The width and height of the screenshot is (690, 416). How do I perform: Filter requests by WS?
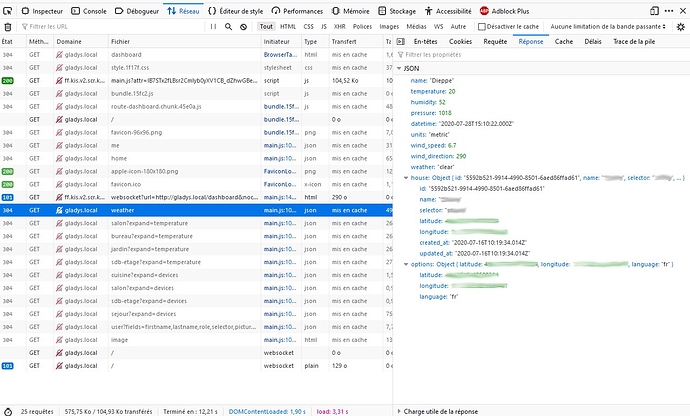pos(438,26)
